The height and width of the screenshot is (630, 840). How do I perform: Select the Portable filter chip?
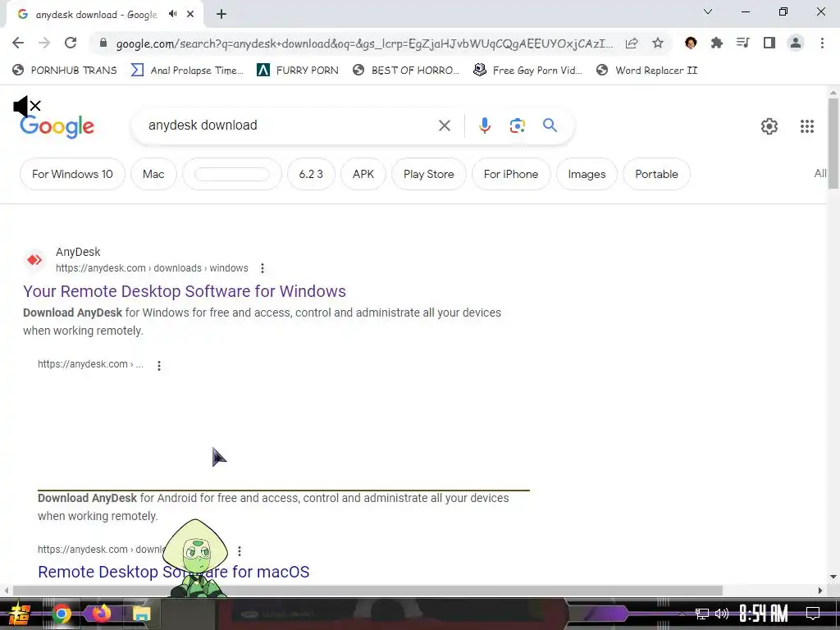[656, 174]
